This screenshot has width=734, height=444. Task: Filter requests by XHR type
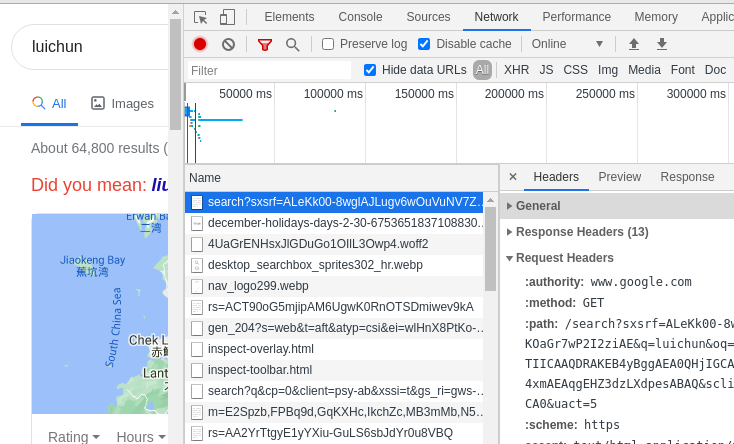click(x=516, y=70)
